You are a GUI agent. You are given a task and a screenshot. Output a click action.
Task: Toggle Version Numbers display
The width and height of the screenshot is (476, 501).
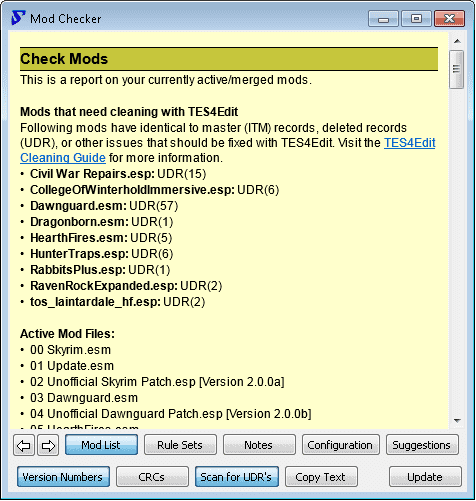point(63,477)
